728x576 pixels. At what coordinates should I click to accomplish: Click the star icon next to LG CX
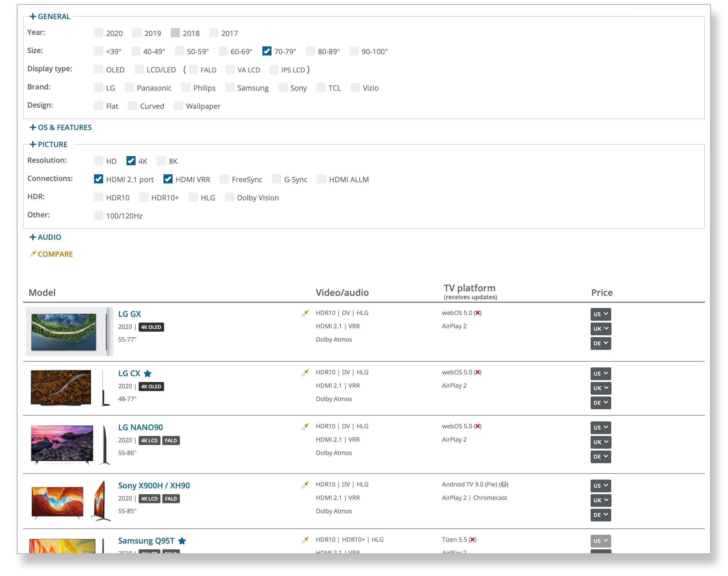[x=147, y=373]
